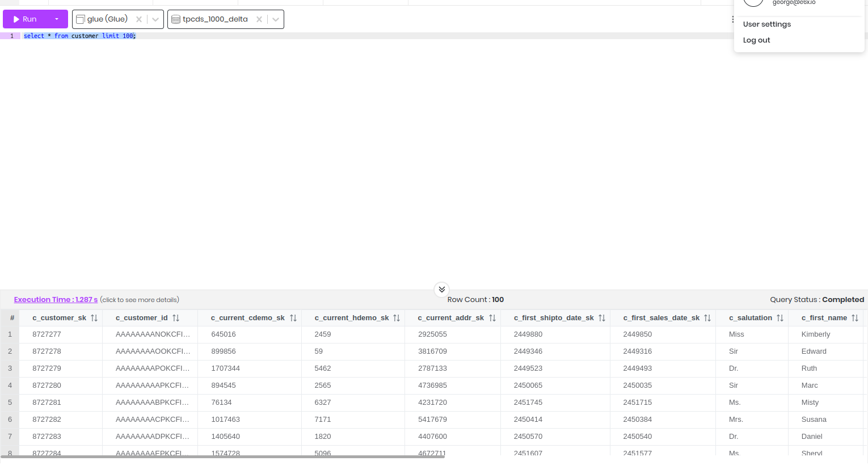The image size is (868, 465).
Task: Click the Row Count : 100 label
Action: [475, 300]
